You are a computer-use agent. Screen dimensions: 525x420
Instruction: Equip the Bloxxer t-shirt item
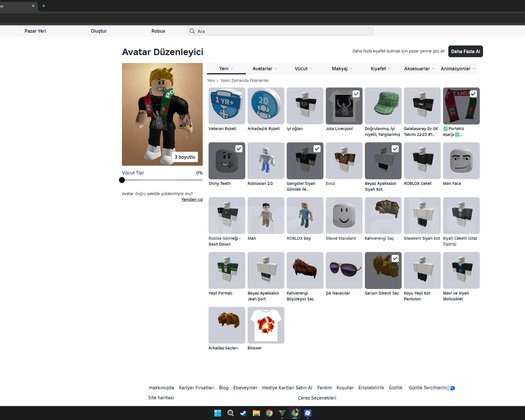pyautogui.click(x=266, y=325)
